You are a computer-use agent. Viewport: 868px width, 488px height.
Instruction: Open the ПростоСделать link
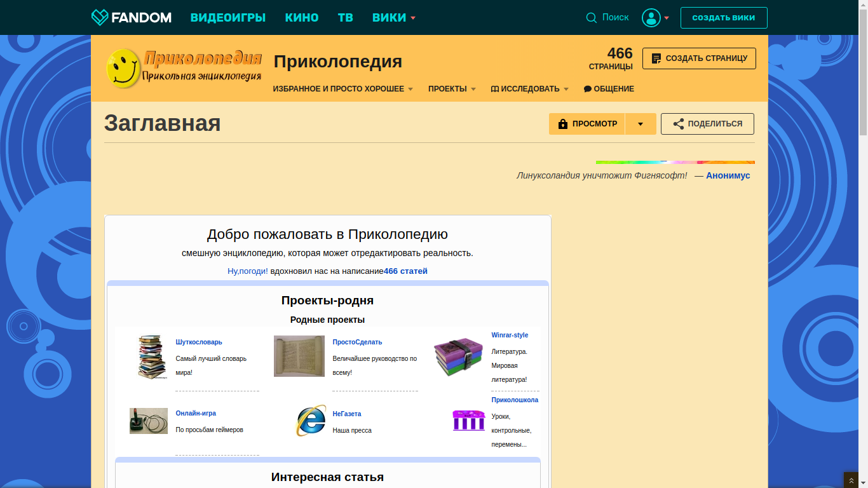(x=357, y=342)
